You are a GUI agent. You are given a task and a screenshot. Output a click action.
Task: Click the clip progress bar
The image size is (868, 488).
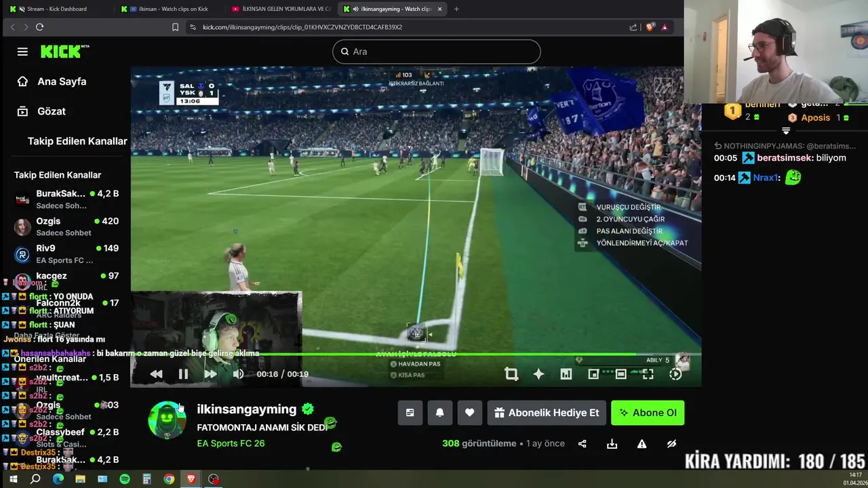click(x=415, y=354)
